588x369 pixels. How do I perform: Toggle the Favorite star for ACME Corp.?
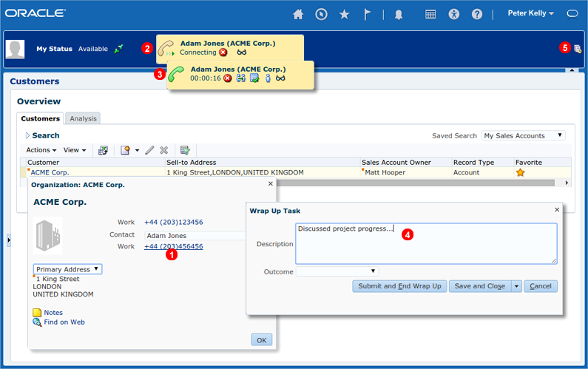pyautogui.click(x=520, y=172)
